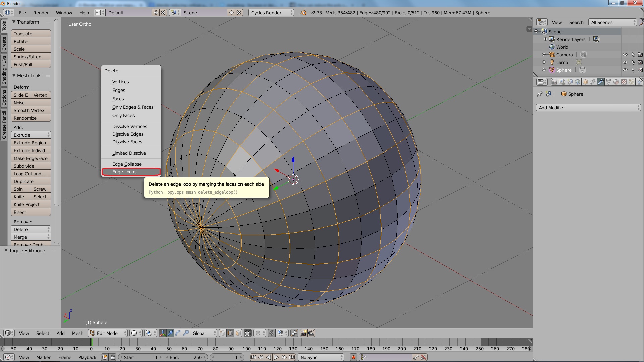Image resolution: width=644 pixels, height=362 pixels.
Task: Click the Smooth Vertex button
Action: tap(31, 110)
